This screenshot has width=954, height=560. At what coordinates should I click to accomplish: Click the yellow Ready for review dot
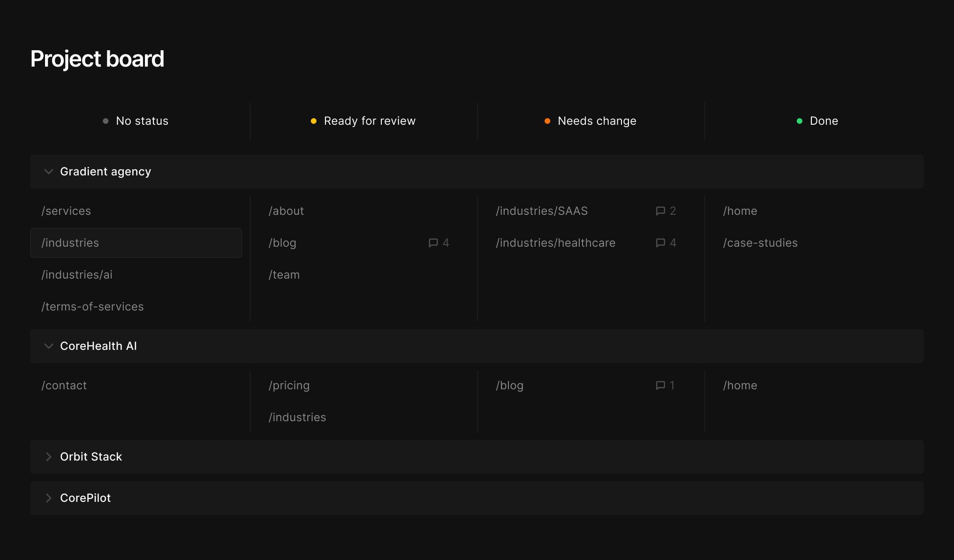click(314, 121)
